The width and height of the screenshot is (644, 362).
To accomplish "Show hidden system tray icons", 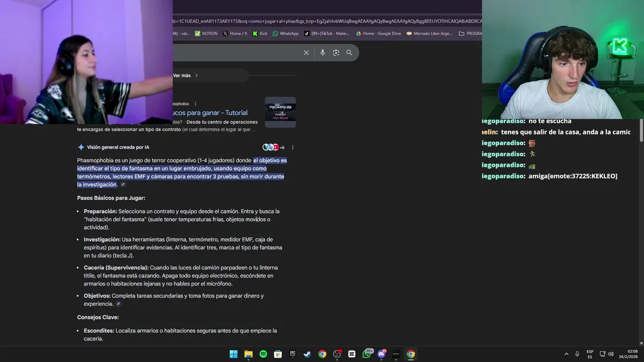I will [x=567, y=354].
